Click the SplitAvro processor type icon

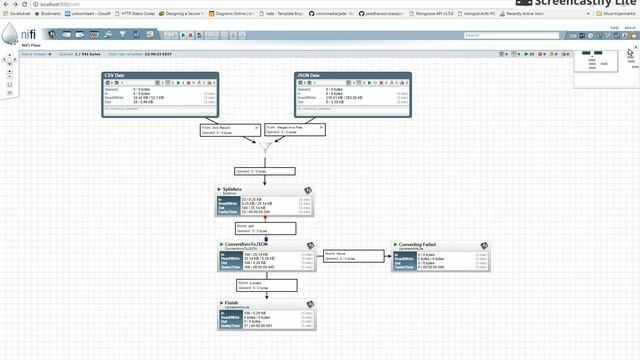point(308,190)
